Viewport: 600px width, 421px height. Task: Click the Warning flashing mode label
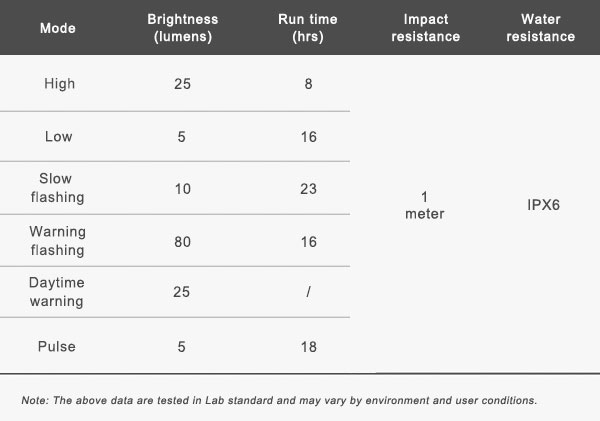coord(58,241)
